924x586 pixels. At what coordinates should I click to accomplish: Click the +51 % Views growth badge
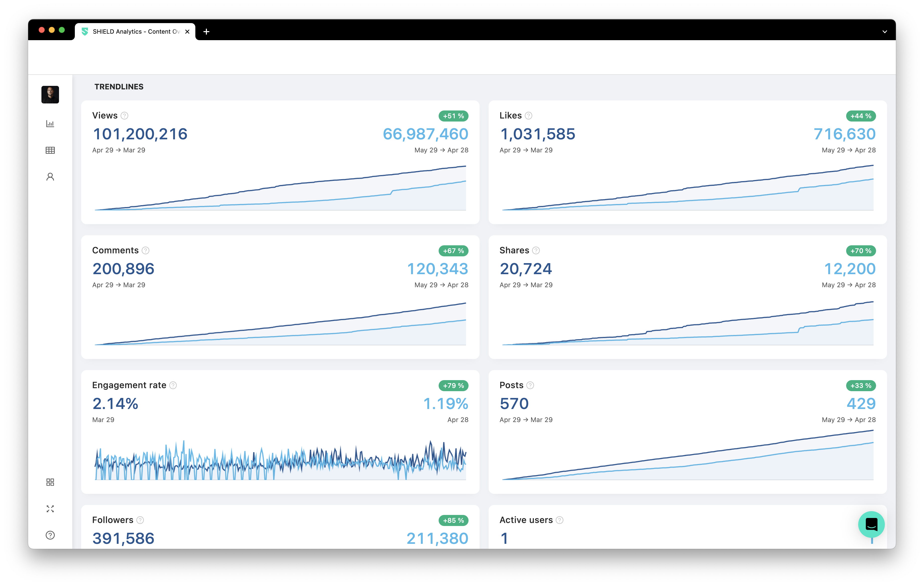[453, 116]
